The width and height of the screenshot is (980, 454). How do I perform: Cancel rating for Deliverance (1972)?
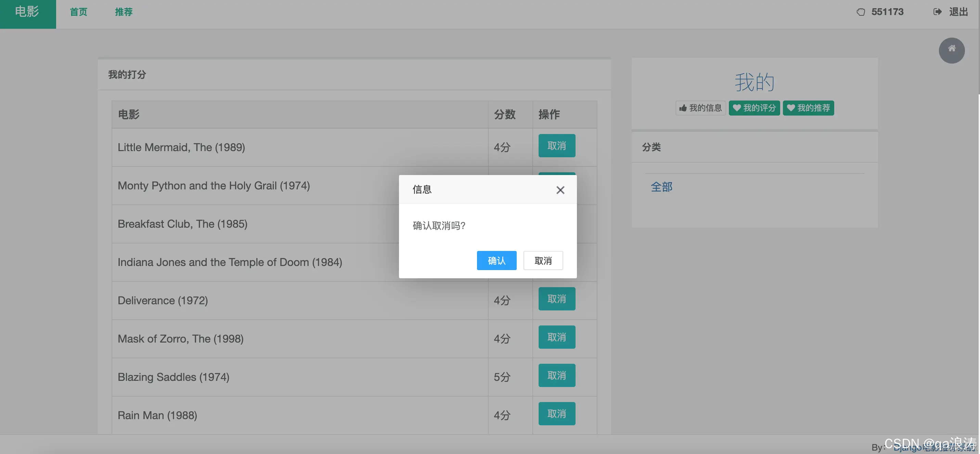coord(557,299)
